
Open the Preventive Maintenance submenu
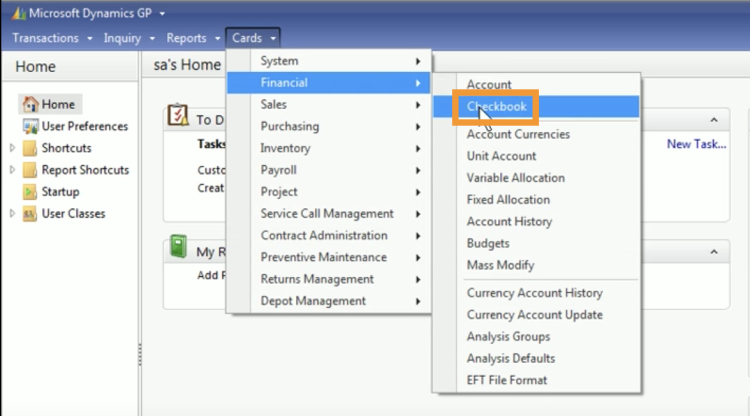pos(329,257)
